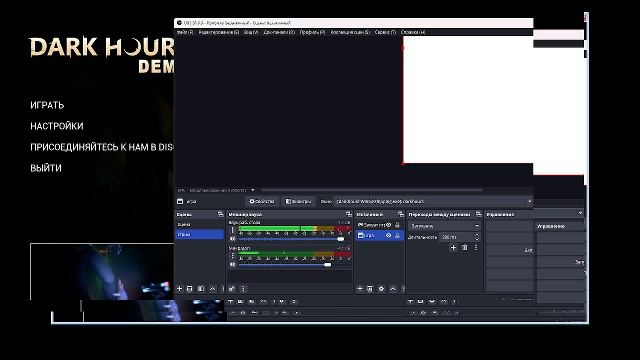Add a configurable transition with plus
Image resolution: width=640 pixels, height=360 pixels.
453,247
